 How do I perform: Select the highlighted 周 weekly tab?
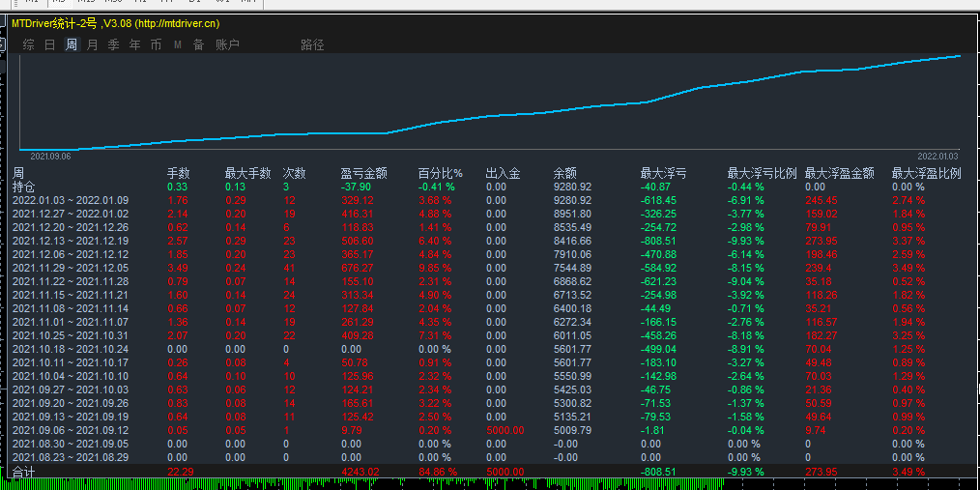pyautogui.click(x=72, y=45)
